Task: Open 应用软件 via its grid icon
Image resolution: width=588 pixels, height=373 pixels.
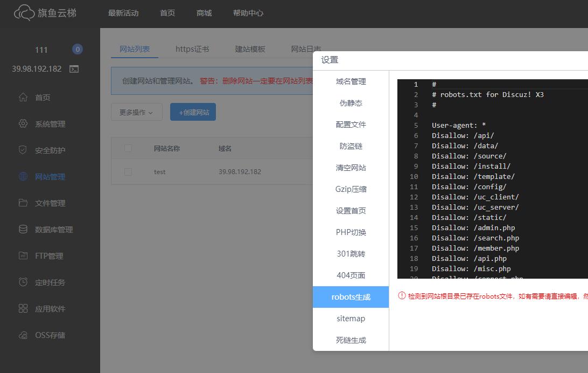Action: click(23, 309)
